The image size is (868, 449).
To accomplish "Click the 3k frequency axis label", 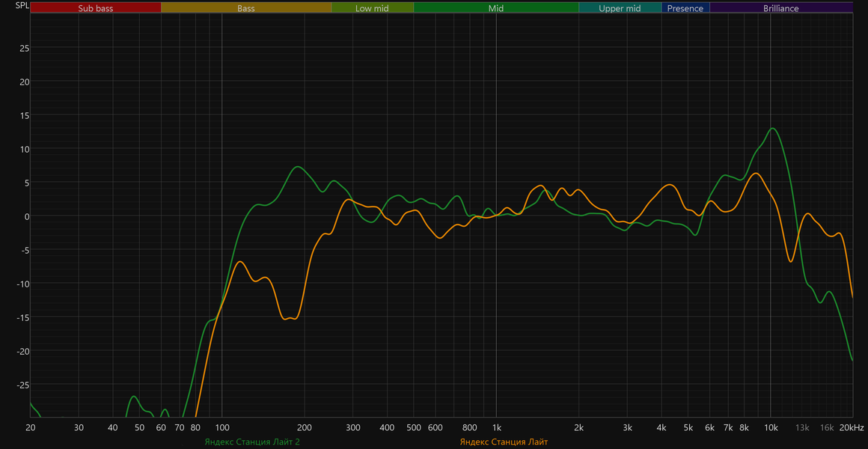I will [627, 427].
